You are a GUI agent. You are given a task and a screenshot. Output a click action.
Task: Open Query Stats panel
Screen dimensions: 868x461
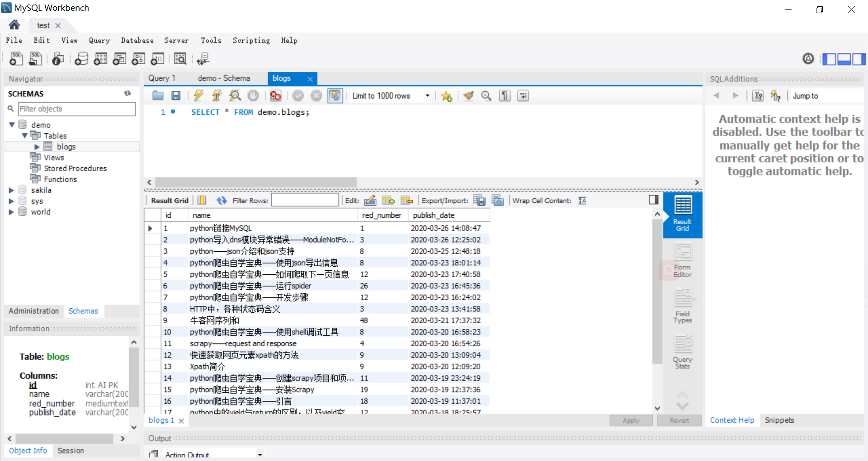[683, 352]
